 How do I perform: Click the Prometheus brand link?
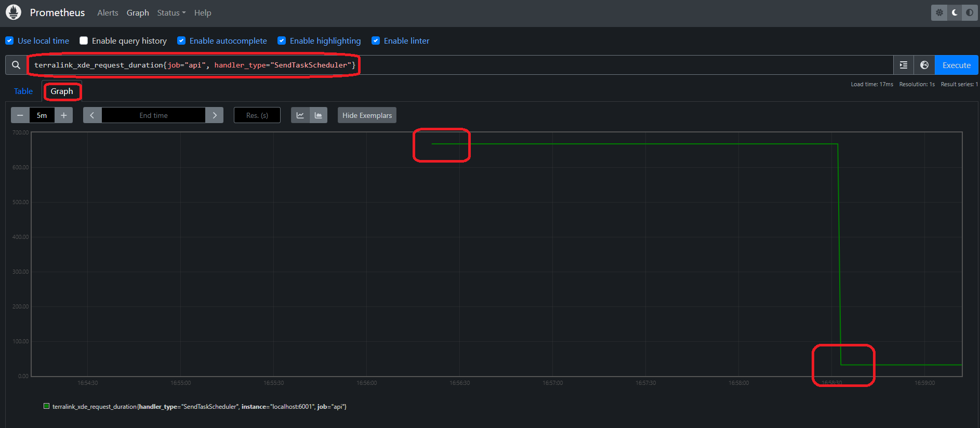[x=57, y=12]
